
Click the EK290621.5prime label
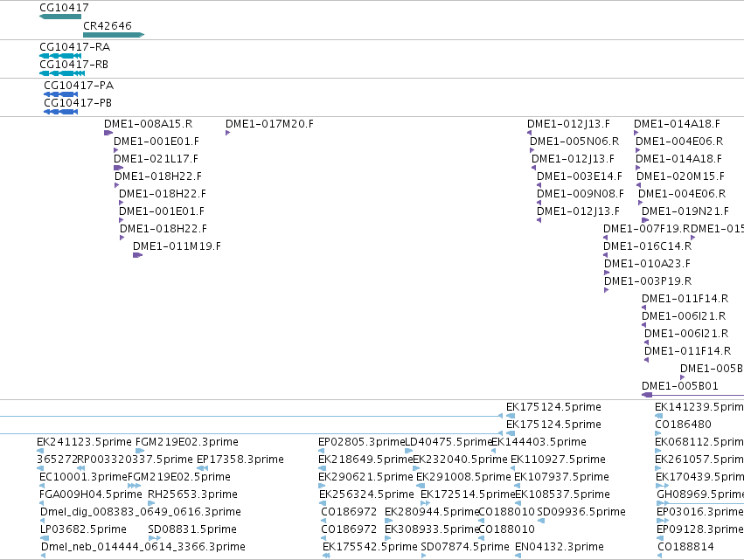365,477
